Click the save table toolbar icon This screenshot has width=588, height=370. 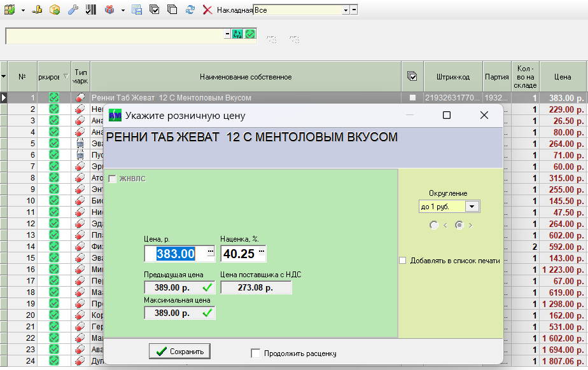tap(136, 10)
